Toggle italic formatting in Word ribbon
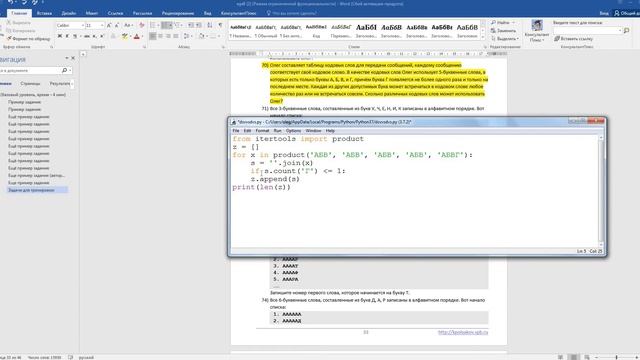640x360 pixels. [67, 36]
